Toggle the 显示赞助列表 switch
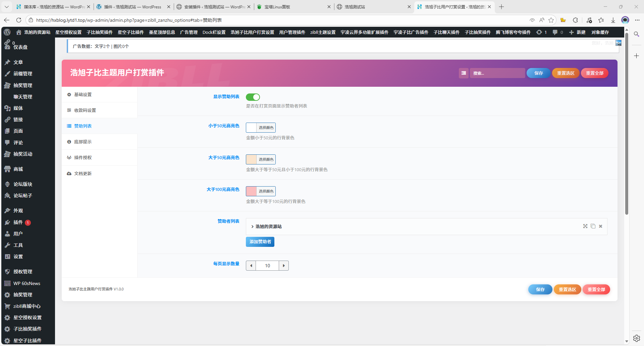This screenshot has width=644, height=346. (253, 97)
